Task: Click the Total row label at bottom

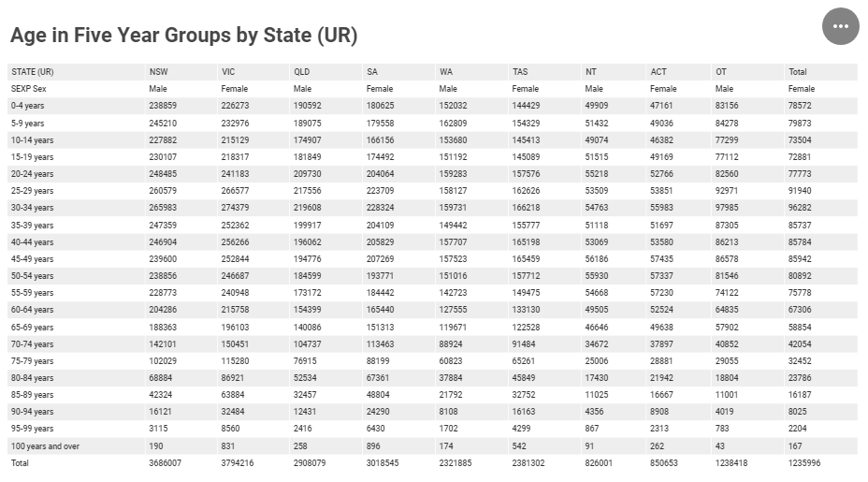Action: tap(20, 463)
